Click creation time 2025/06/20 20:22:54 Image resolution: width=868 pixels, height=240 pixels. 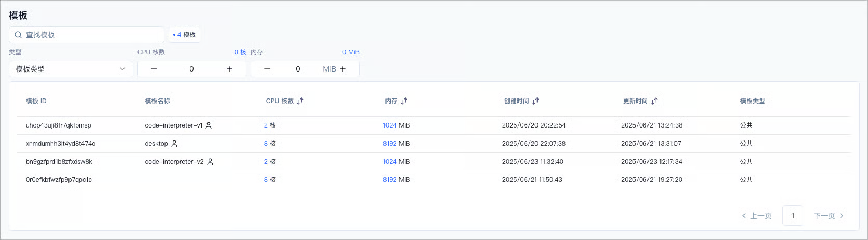[534, 125]
